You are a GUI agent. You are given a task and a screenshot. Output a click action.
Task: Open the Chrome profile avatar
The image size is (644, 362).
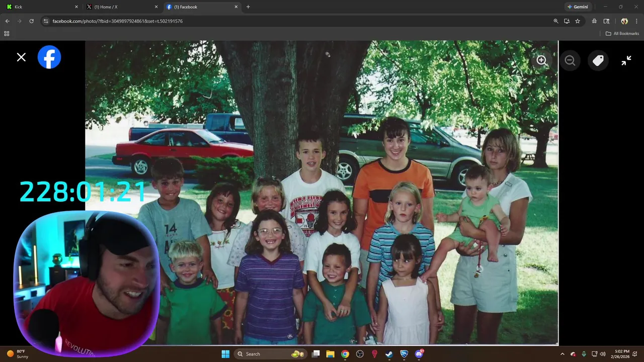point(624,21)
